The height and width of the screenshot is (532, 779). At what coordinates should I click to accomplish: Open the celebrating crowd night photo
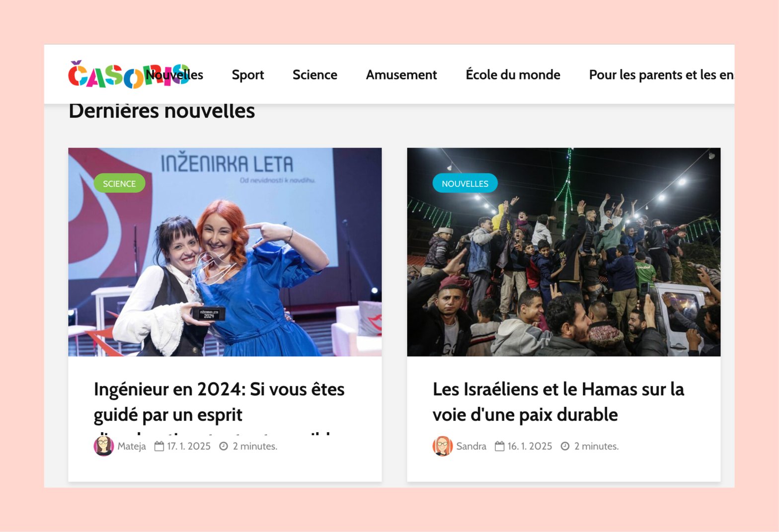tap(564, 252)
